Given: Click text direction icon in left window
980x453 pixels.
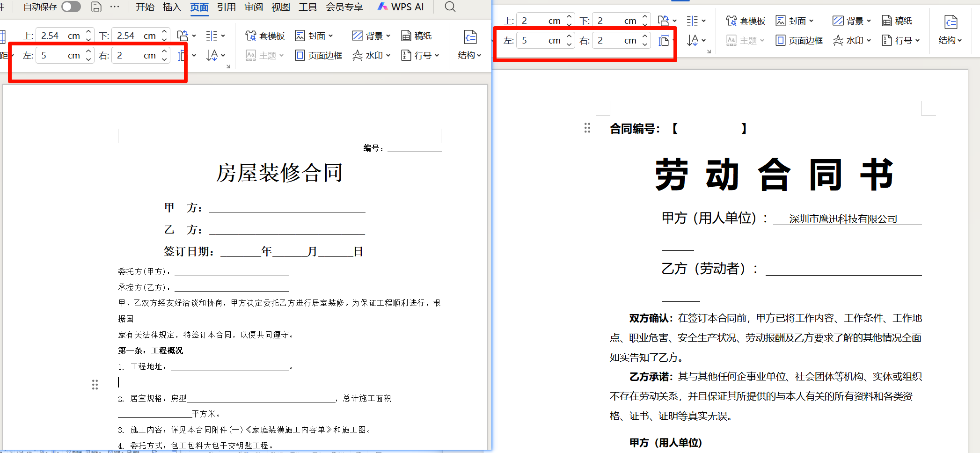Looking at the screenshot, I should tap(212, 55).
